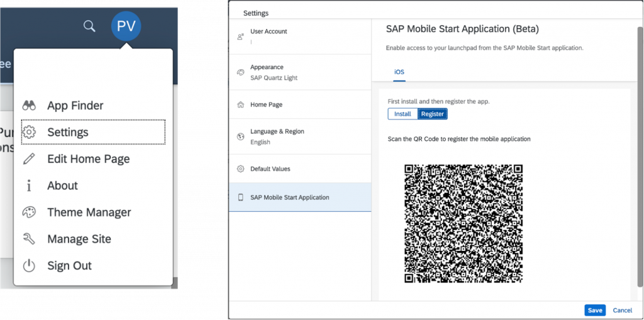Launch Theme Manager from the menu
Viewport: 644px width, 320px height.
(93, 212)
